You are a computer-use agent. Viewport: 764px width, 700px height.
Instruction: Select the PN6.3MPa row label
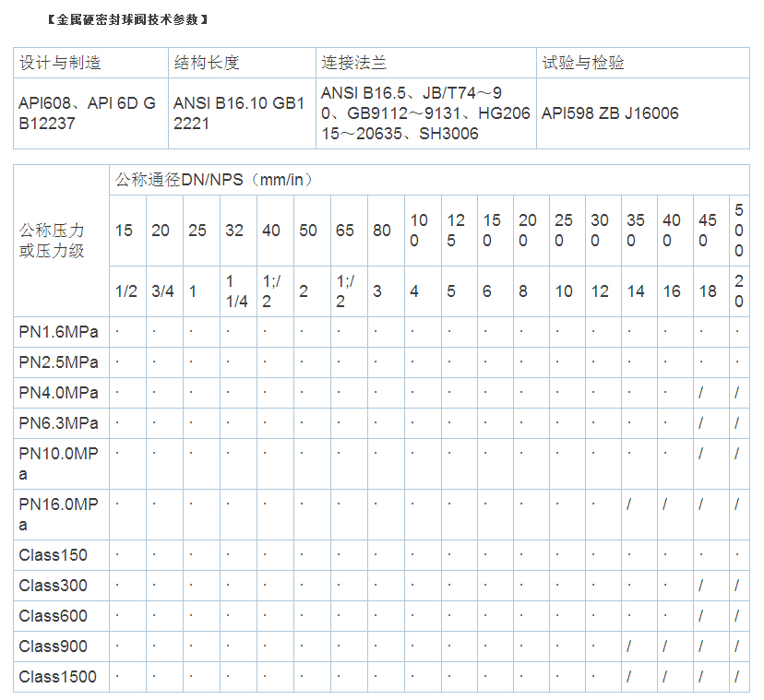click(x=58, y=423)
